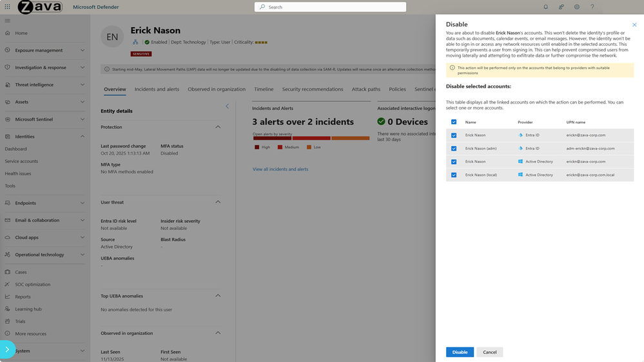Open Observed in organization tab
Screen dimensions: 644x362
coord(217,89)
